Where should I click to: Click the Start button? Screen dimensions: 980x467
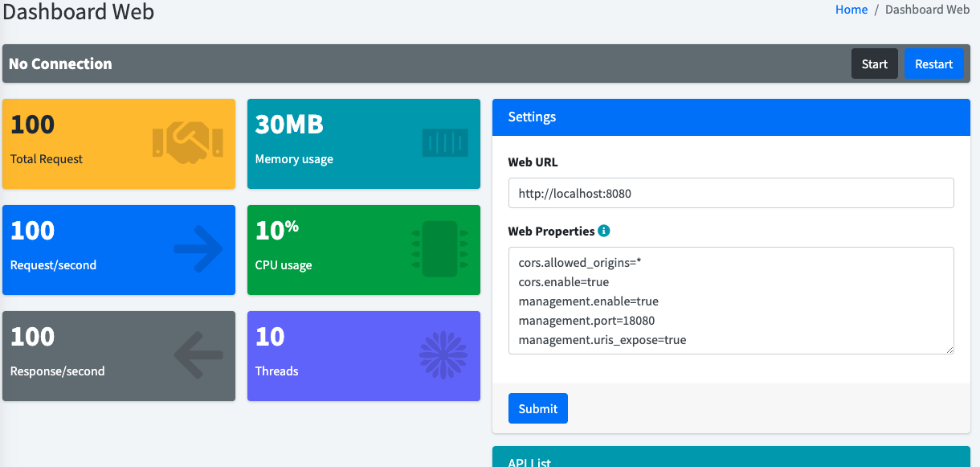pyautogui.click(x=875, y=63)
